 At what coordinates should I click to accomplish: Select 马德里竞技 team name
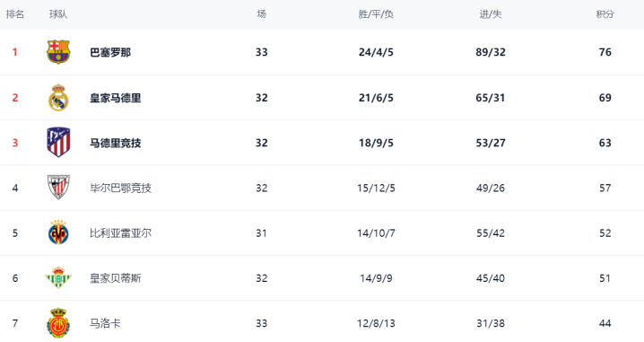[x=116, y=143]
